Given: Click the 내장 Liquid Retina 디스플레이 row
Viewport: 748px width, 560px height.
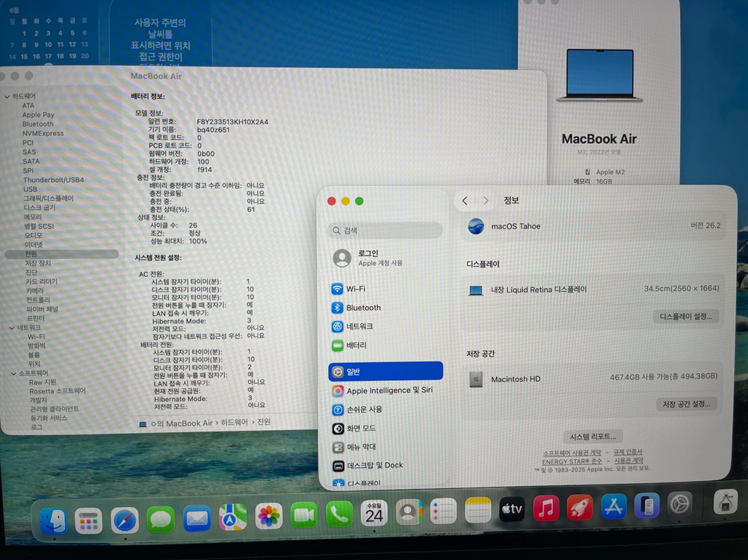Looking at the screenshot, I should 594,289.
